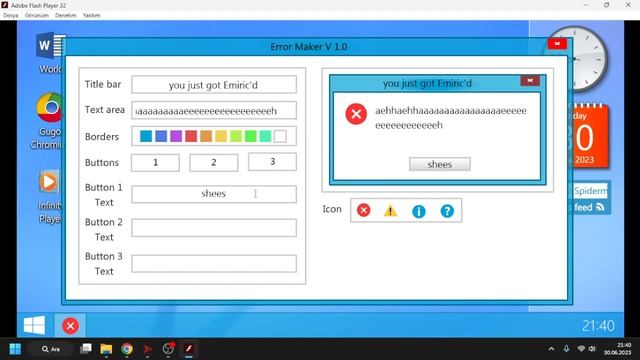Image resolution: width=640 pixels, height=360 pixels.
Task: Open Task View on taskbar
Action: [x=86, y=349]
